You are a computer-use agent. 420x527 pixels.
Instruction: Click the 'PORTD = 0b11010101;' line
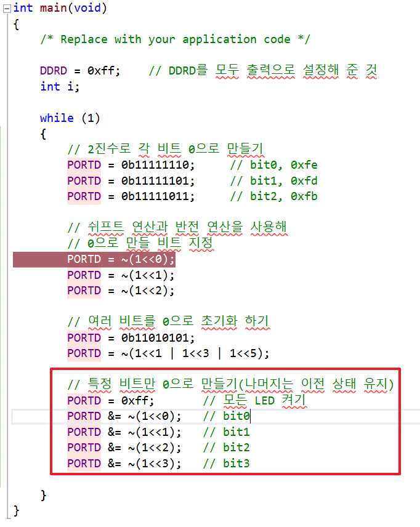coord(131,338)
